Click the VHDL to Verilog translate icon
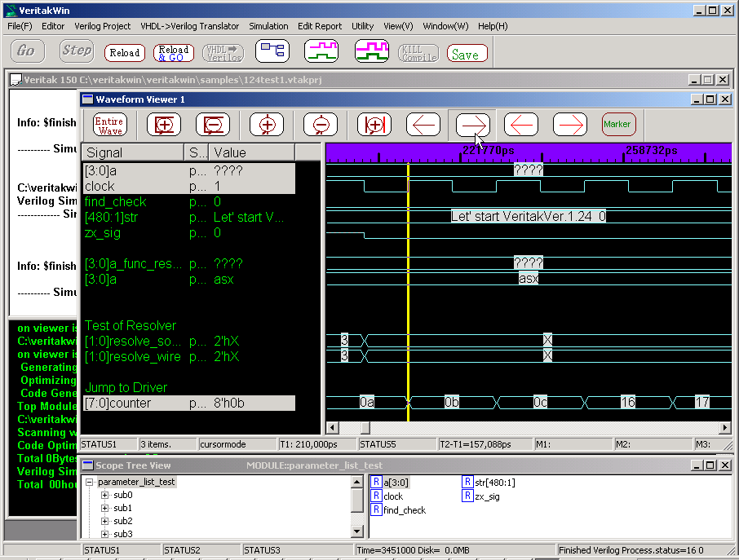This screenshot has width=739, height=560. click(x=223, y=53)
